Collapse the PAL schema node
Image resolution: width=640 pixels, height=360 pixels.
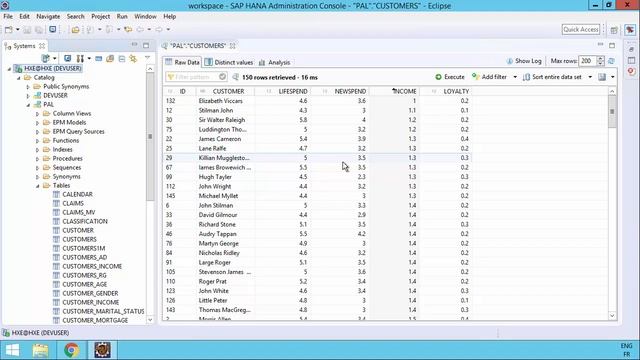28,105
